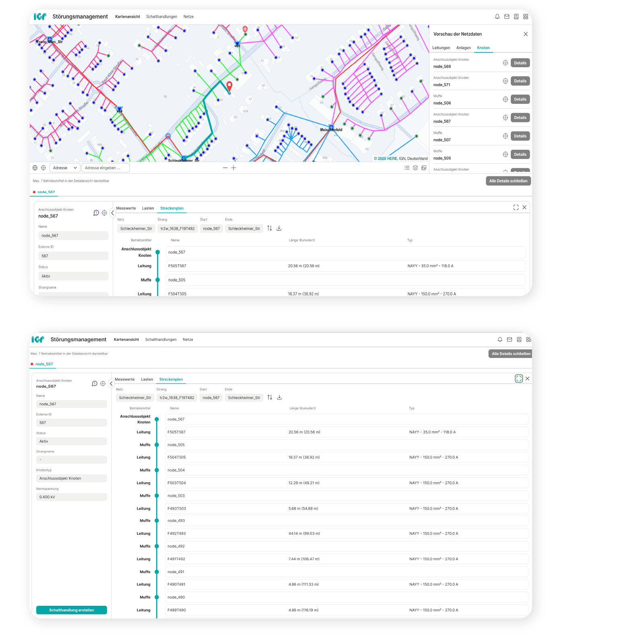Click the comment bubble icon in bottom node_567 card

(95, 384)
